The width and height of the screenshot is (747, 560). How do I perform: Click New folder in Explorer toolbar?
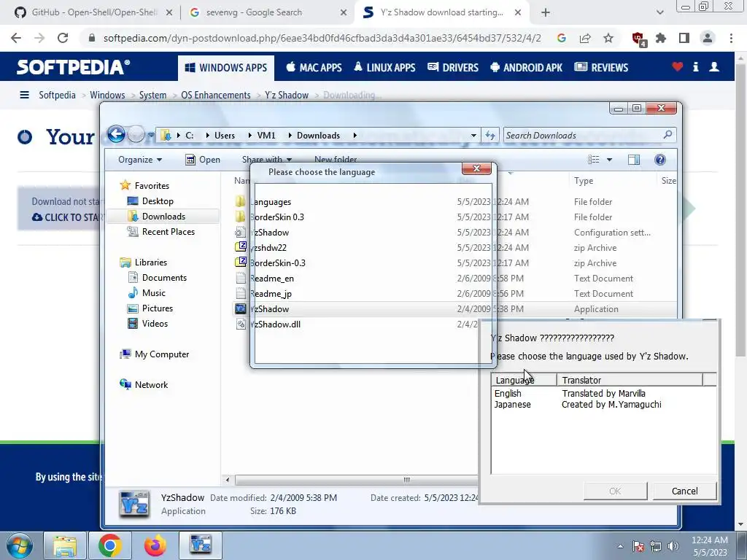(336, 160)
